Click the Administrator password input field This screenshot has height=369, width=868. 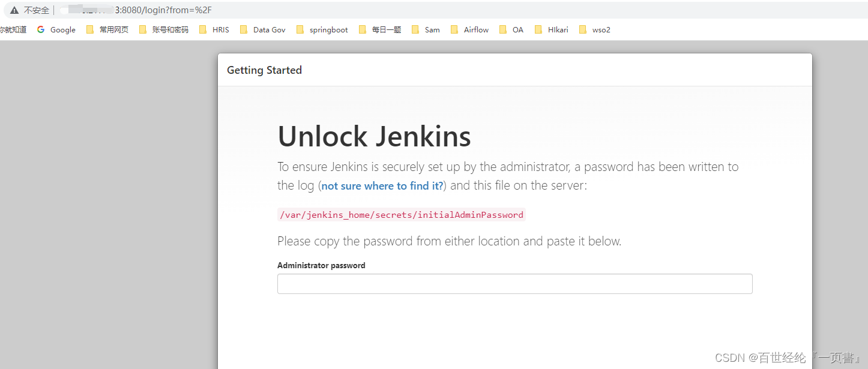[514, 284]
